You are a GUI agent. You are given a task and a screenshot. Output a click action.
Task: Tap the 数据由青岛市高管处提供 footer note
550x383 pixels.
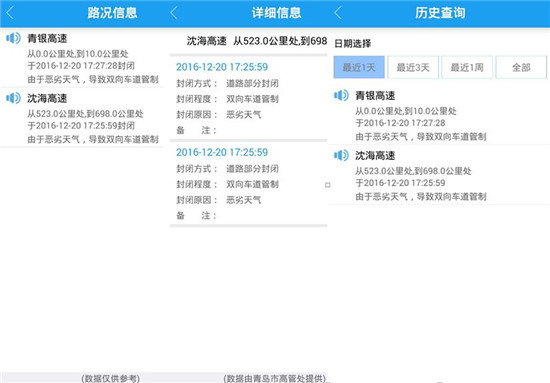click(x=275, y=378)
